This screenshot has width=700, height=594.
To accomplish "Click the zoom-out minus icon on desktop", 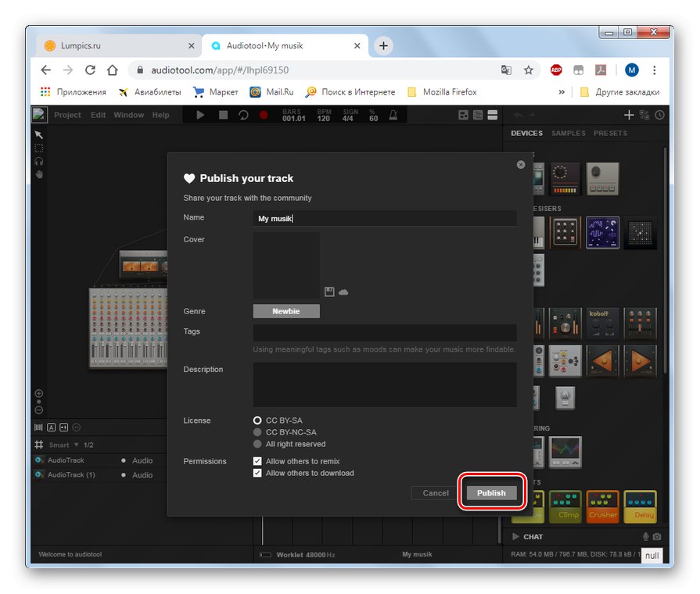I will (x=39, y=410).
